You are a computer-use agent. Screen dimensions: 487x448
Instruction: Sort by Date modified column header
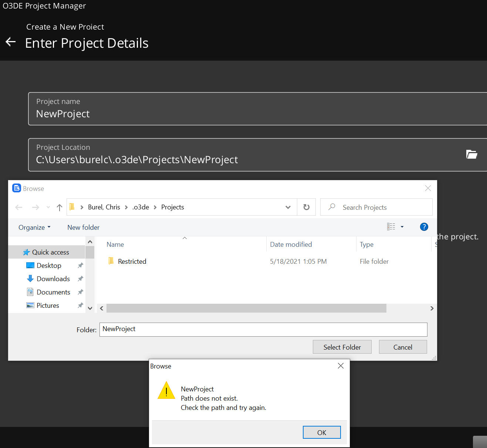click(x=291, y=245)
